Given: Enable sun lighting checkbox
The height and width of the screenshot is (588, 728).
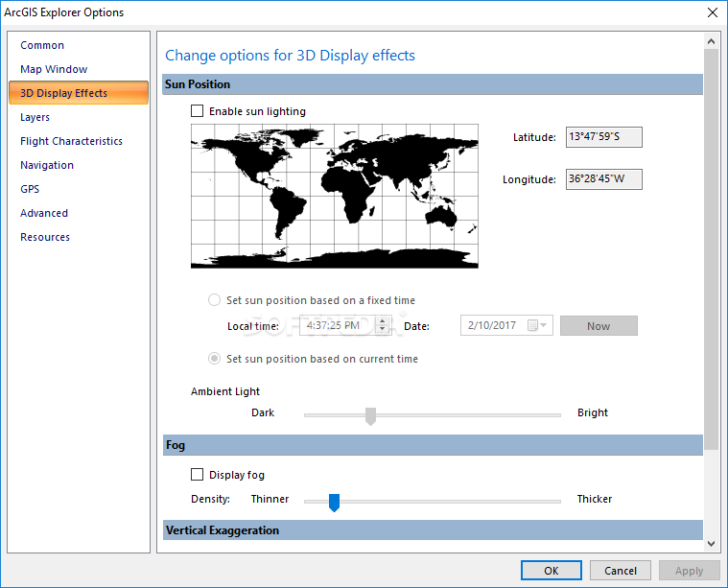Looking at the screenshot, I should pos(198,111).
